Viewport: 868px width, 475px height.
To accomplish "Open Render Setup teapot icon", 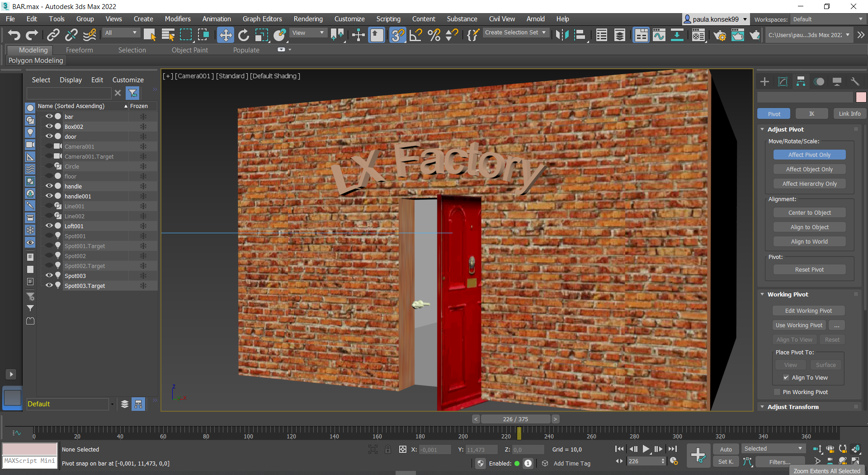I will pos(720,35).
